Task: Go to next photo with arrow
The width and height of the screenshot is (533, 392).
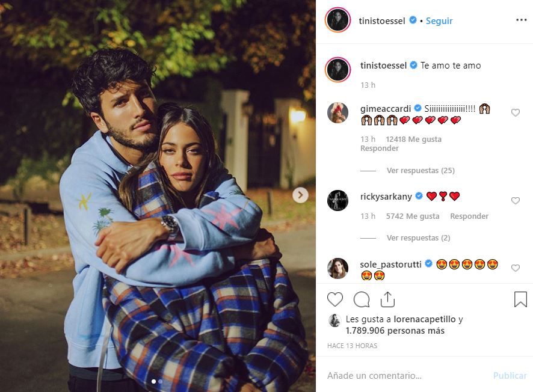Action: (300, 195)
